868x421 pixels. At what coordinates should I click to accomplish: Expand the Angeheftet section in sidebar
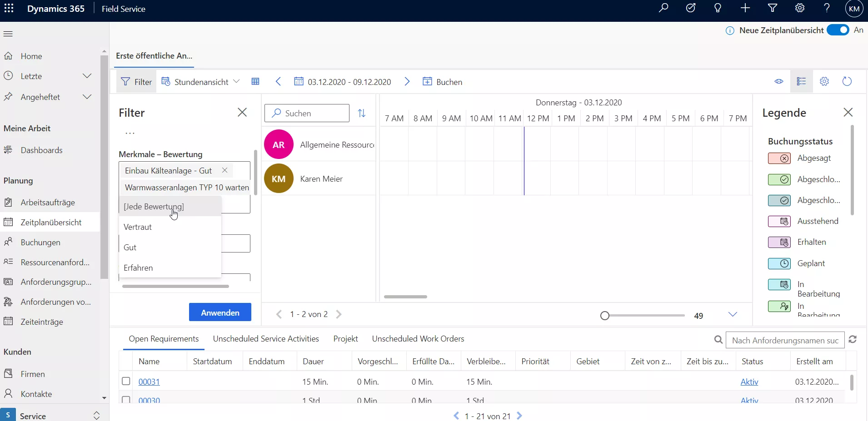pyautogui.click(x=87, y=97)
